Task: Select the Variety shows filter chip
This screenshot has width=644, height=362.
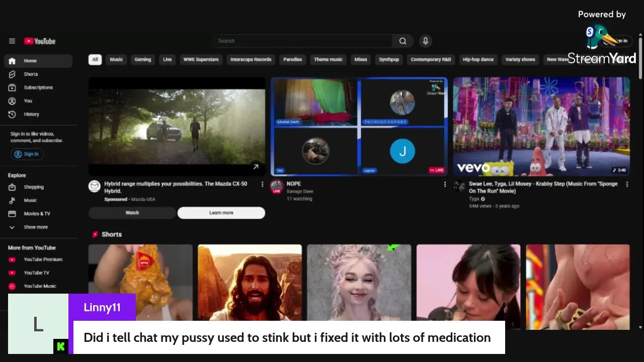Action: point(520,59)
